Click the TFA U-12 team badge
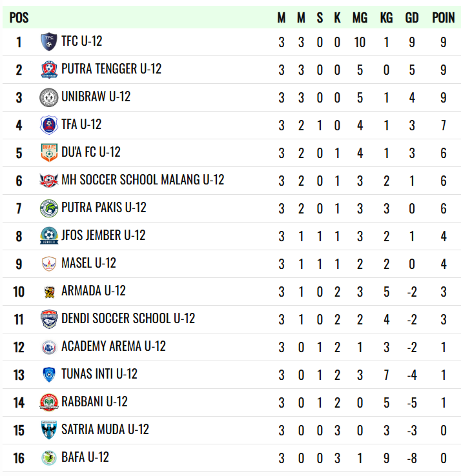Screen dimensions: 461x476 click(x=49, y=125)
